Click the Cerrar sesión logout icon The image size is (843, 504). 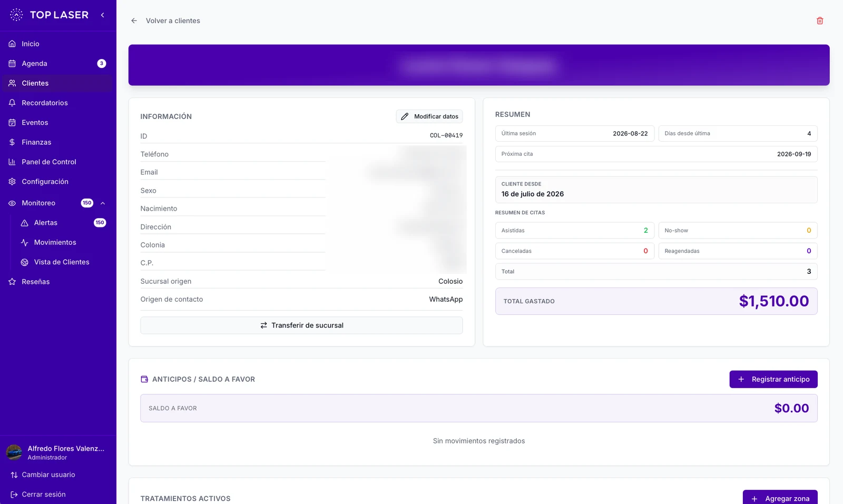[x=14, y=495]
